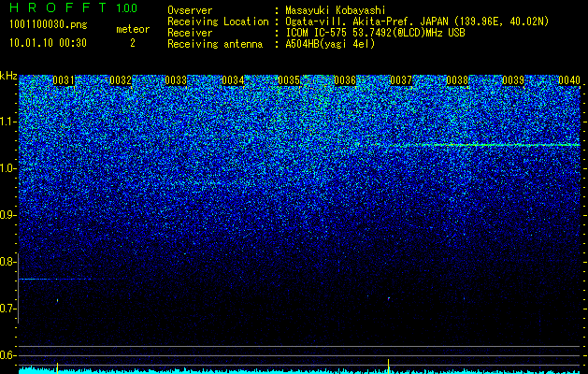The height and width of the screenshot is (374, 588).
Task: Click time marker 0039
Action: click(513, 80)
